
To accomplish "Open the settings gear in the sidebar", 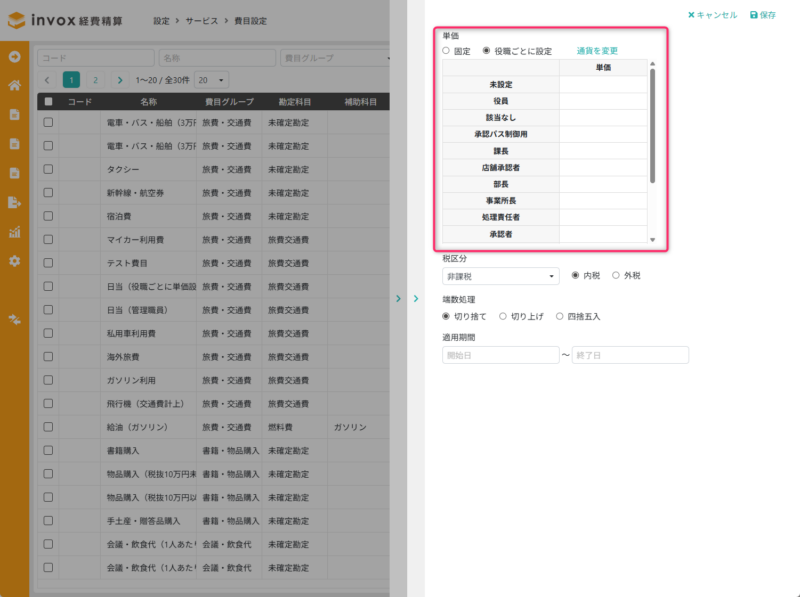I will [15, 261].
